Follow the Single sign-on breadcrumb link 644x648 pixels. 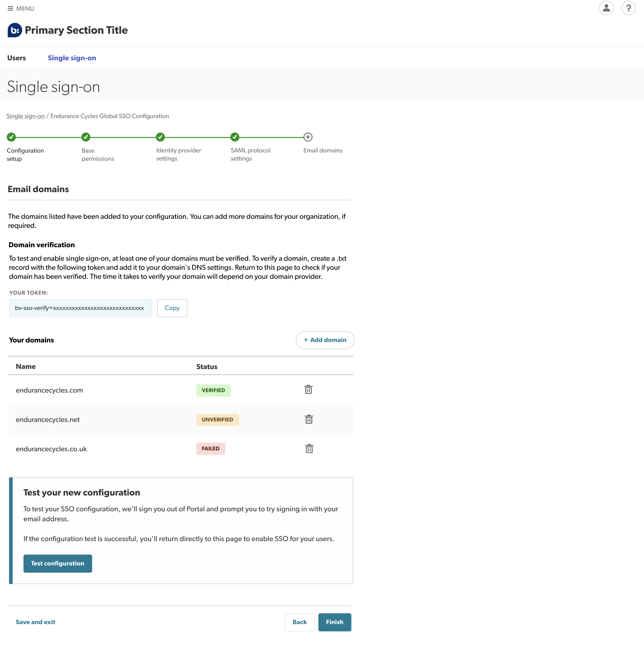(25, 116)
